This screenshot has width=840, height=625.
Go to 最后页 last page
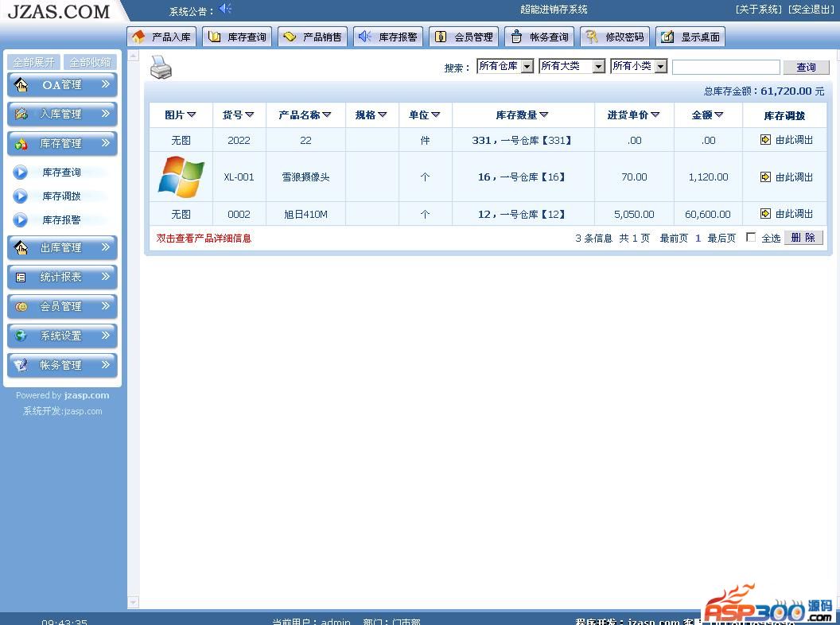pyautogui.click(x=721, y=238)
